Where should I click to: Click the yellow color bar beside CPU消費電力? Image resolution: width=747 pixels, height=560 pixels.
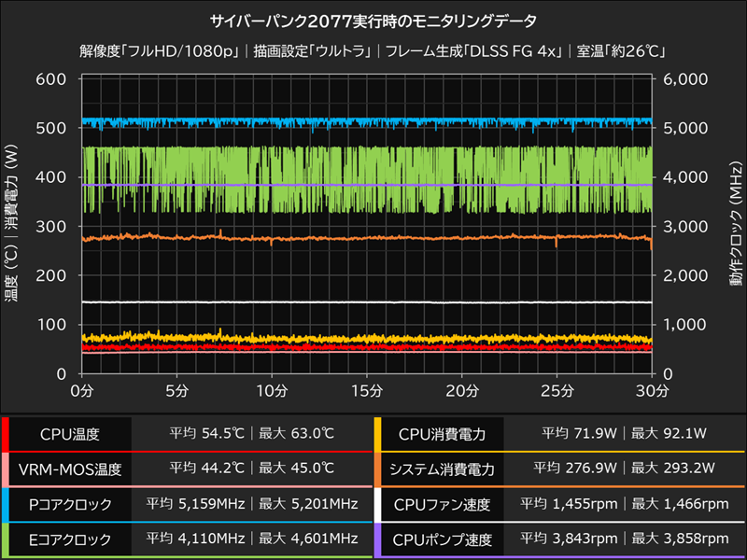377,432
